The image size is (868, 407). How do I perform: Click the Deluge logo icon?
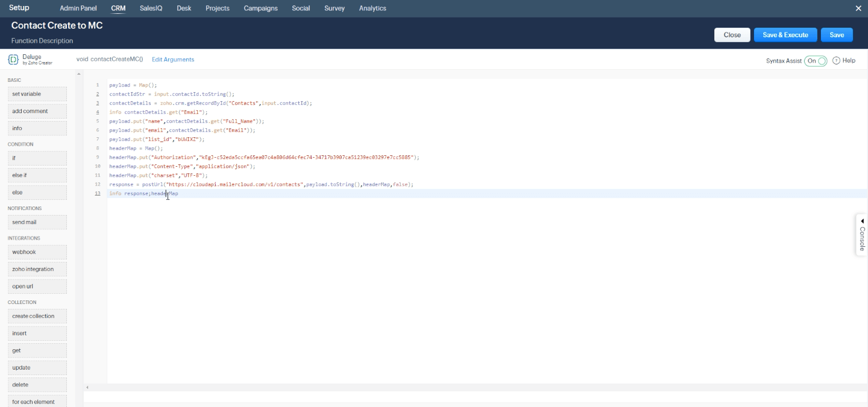click(x=12, y=59)
